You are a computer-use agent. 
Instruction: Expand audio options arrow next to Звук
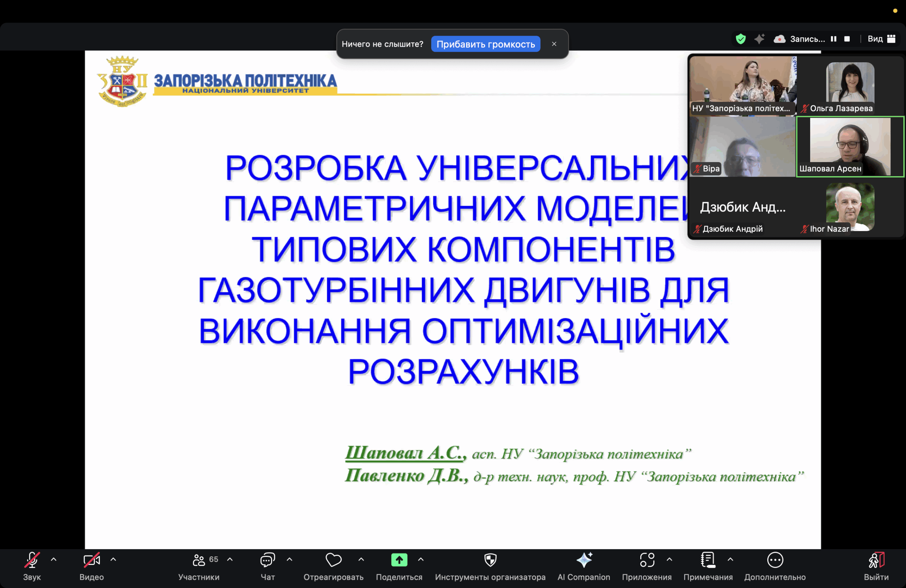pos(54,559)
